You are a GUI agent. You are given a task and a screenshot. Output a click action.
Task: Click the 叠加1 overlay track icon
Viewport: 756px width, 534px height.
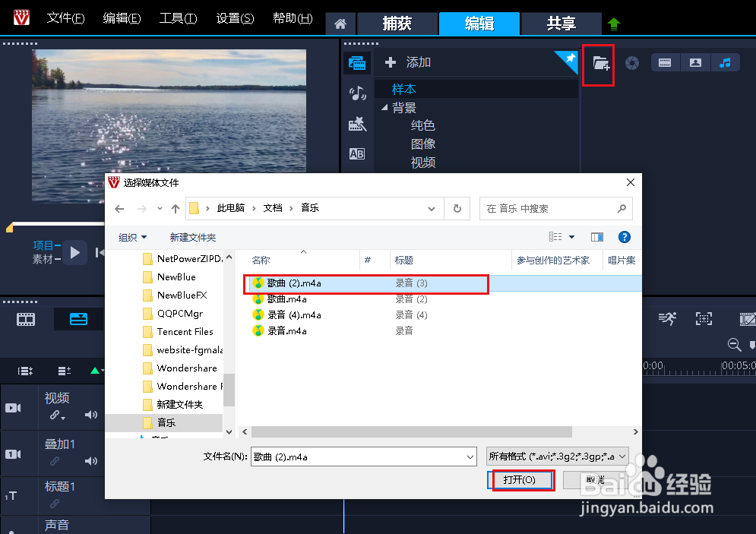tap(13, 454)
